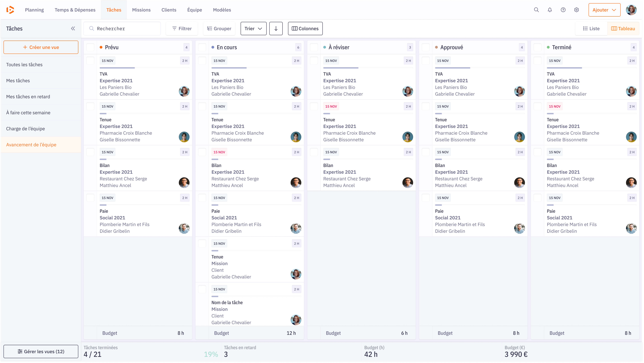Toggle sort direction arrow button
The height and width of the screenshot is (363, 644).
coord(276,29)
